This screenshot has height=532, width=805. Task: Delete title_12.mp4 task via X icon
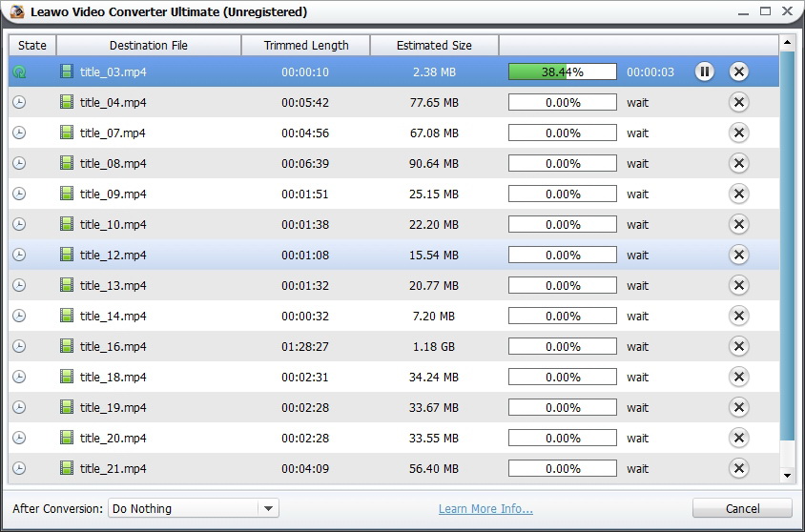738,256
